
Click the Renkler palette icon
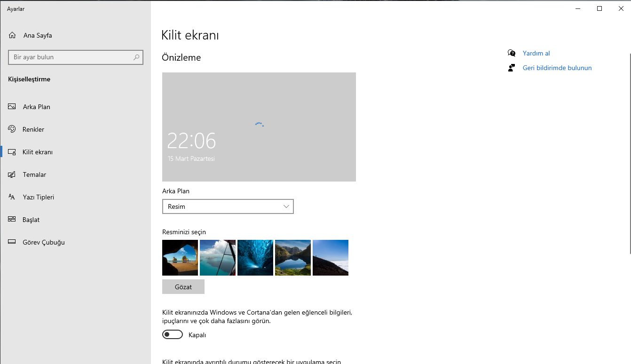tap(12, 129)
